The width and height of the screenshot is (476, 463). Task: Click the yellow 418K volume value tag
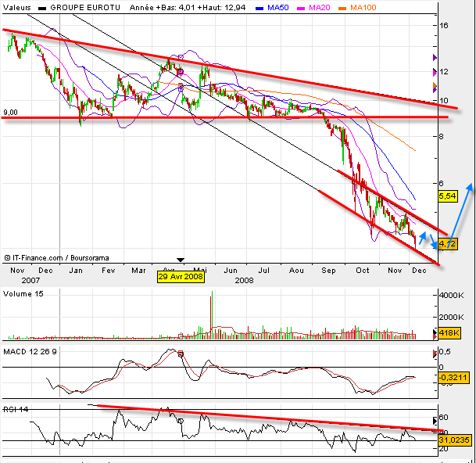pos(447,334)
